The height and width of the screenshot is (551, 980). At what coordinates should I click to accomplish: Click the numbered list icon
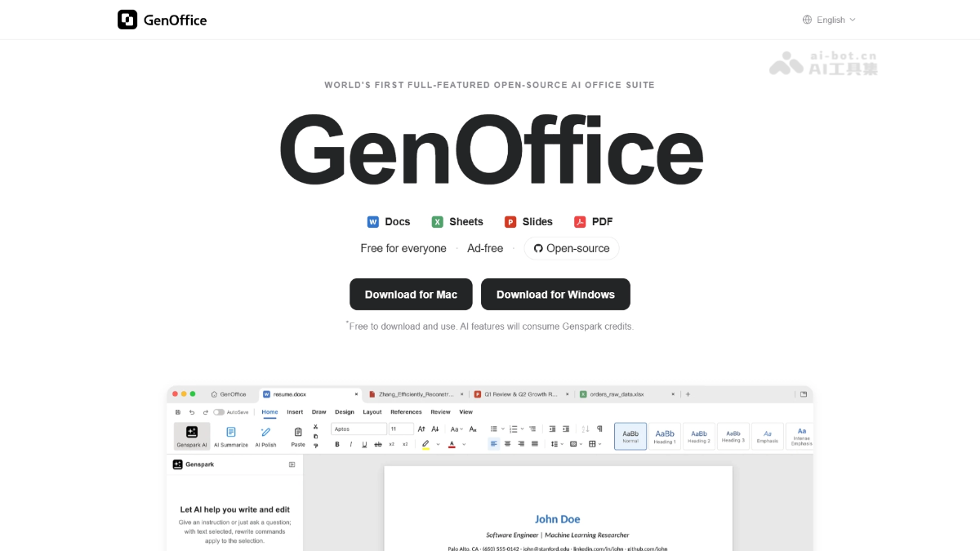click(x=514, y=429)
